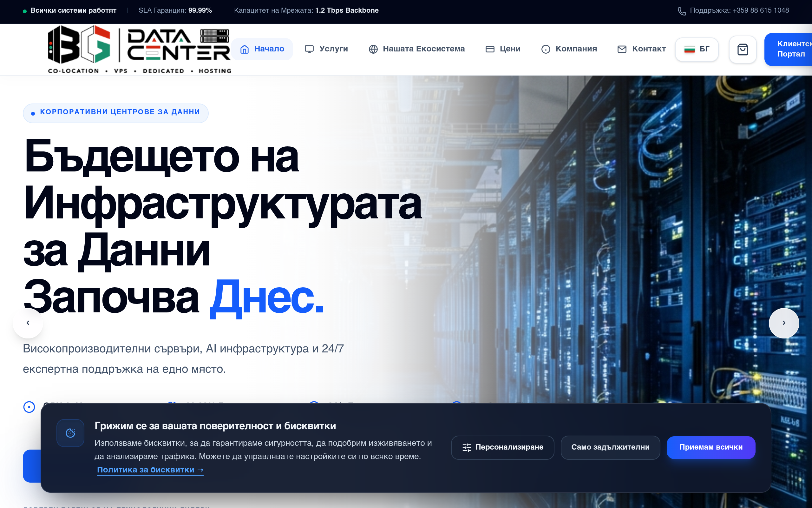This screenshot has height=508, width=812.
Task: Open the Политика за бисквитки link
Action: (x=150, y=470)
